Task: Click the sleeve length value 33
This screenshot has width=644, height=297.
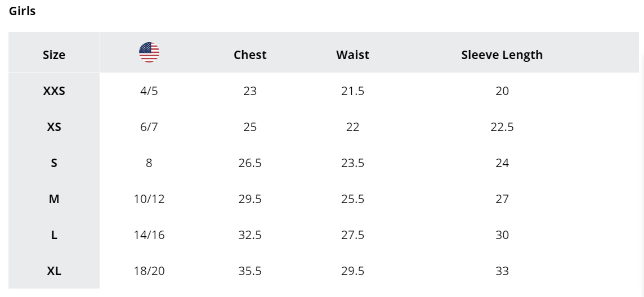Action: tap(502, 271)
